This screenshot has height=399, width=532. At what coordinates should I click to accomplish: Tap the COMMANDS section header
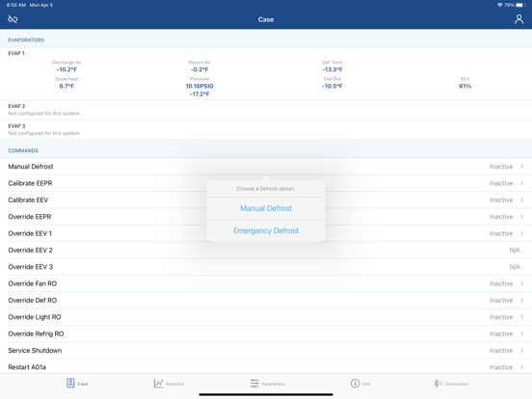click(x=23, y=150)
